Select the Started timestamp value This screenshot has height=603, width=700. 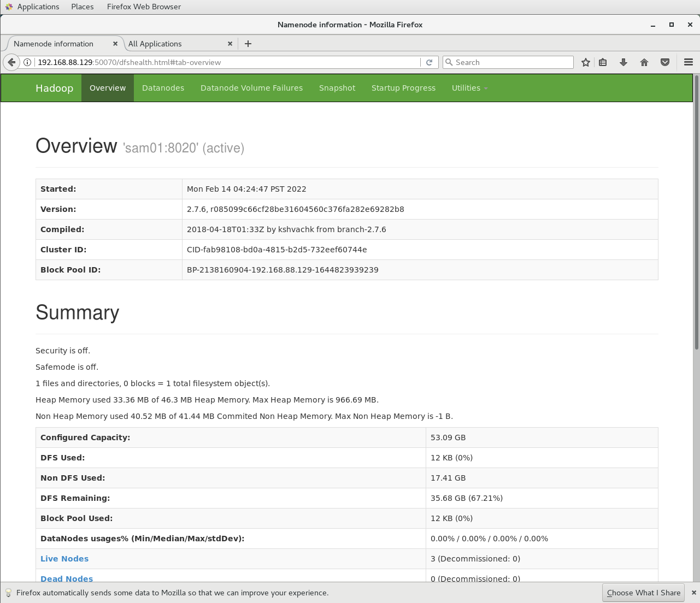[x=246, y=189]
